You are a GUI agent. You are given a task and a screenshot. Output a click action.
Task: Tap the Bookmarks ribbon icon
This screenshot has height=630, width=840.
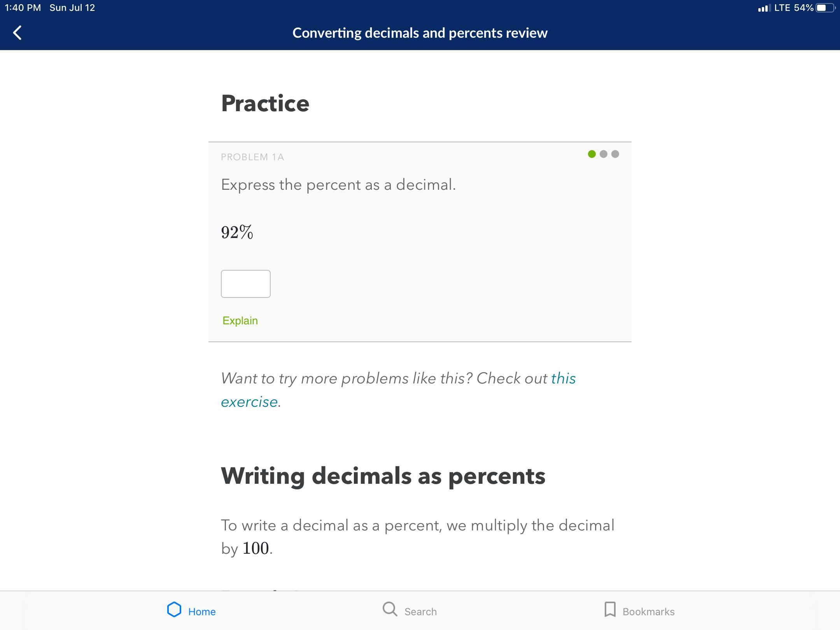[610, 609]
